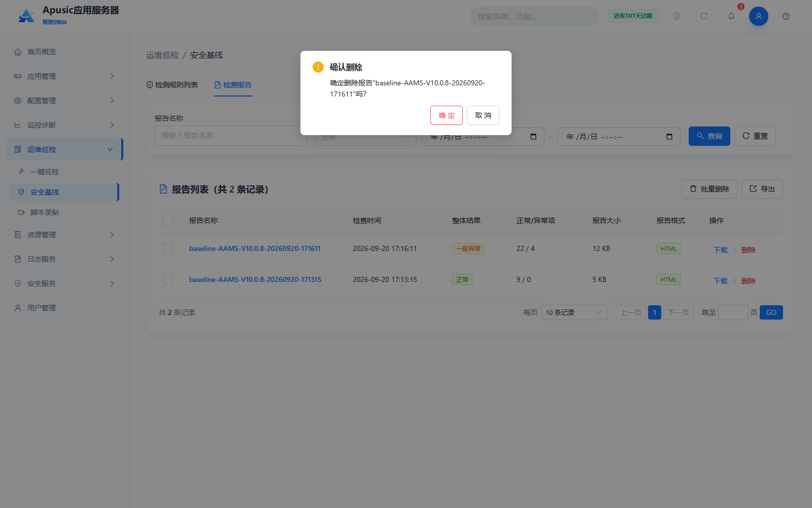
Task: Open 日志服务 in the sidebar
Action: 64,259
